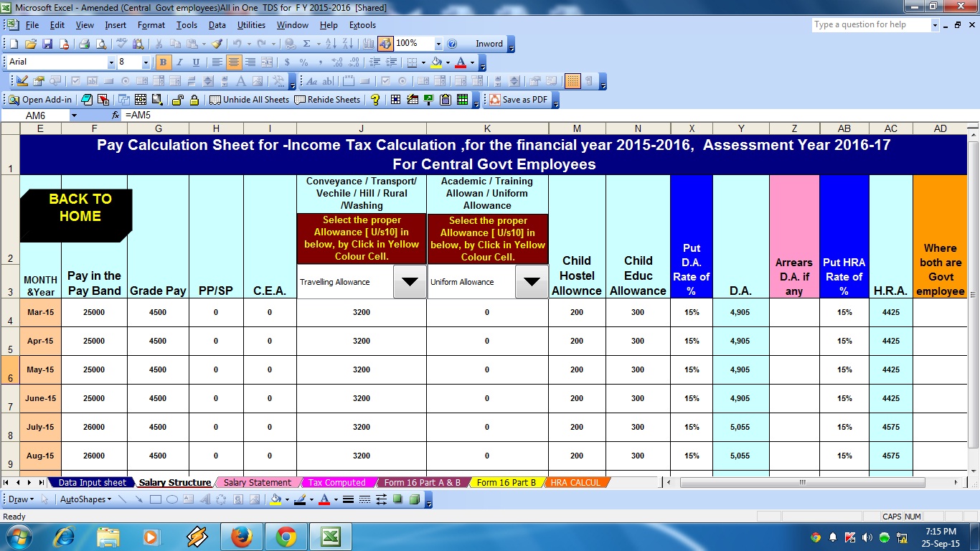Click the closed padlock protect icon
980x551 pixels.
pos(194,100)
